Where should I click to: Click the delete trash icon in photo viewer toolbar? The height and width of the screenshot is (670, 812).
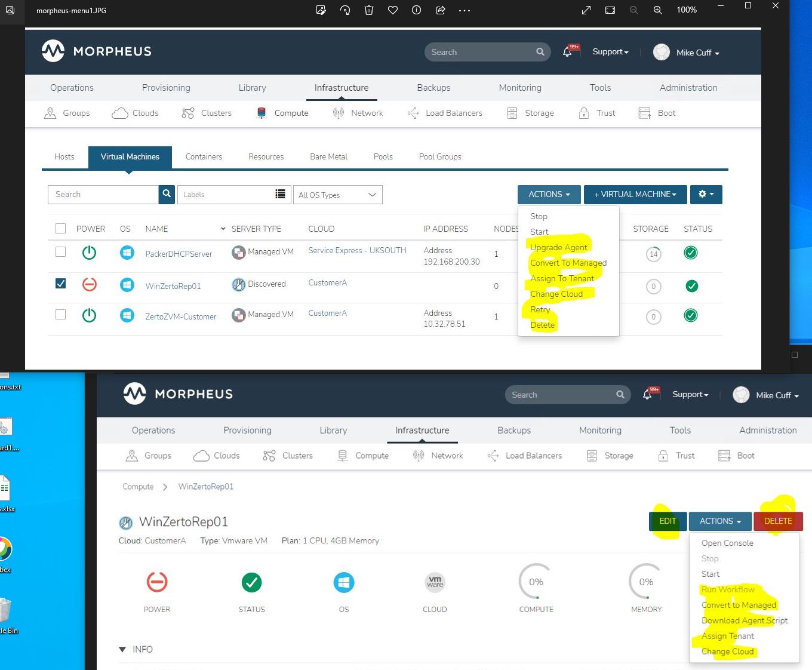(369, 10)
